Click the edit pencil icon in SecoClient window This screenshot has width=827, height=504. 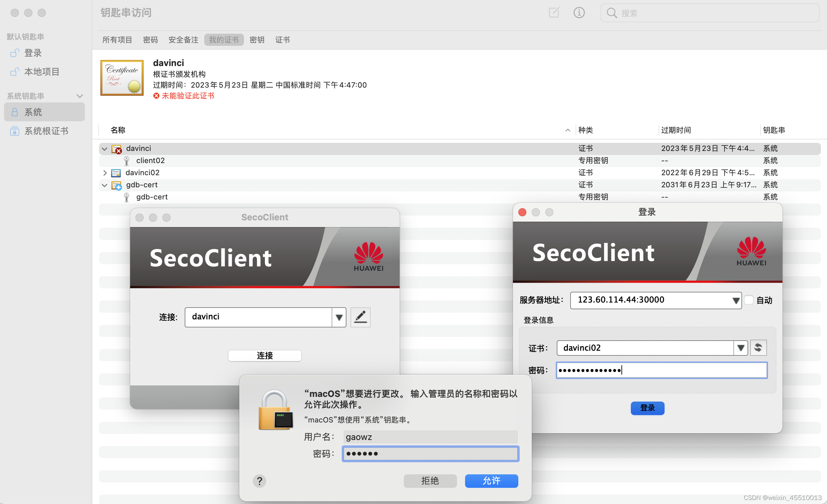[x=361, y=317]
